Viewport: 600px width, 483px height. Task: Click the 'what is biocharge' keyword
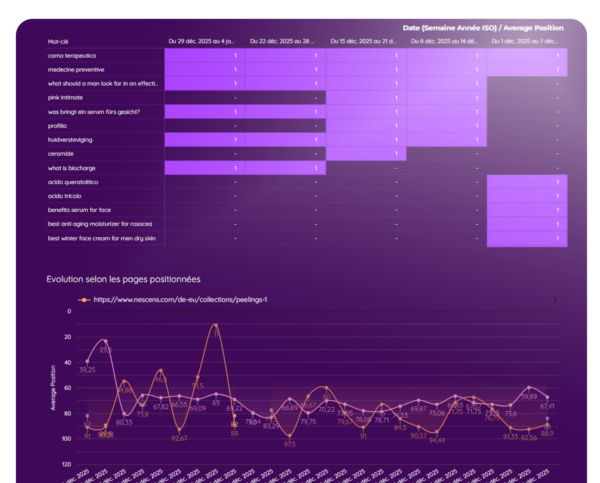tap(72, 168)
